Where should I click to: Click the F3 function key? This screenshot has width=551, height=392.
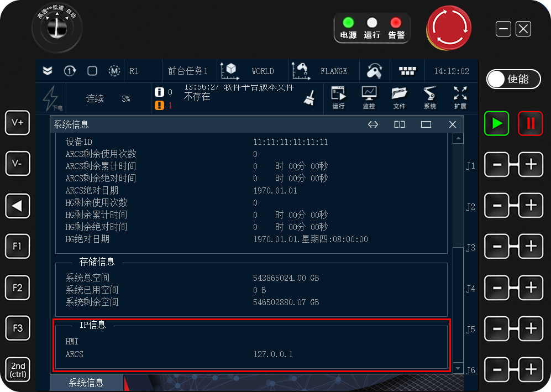click(x=17, y=328)
